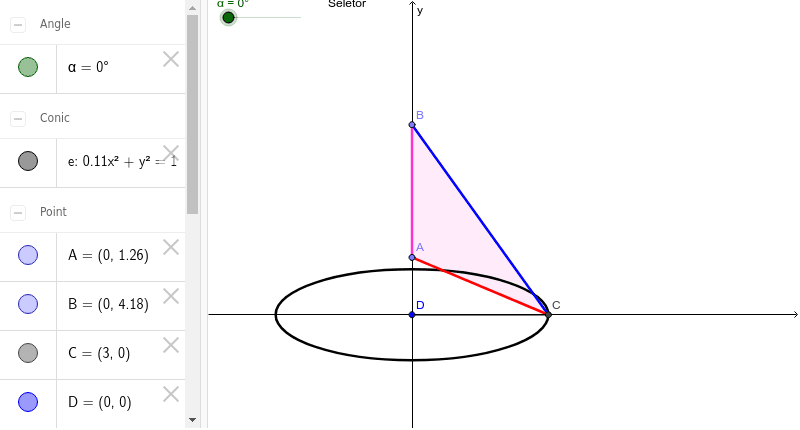
Task: Toggle visibility of point A
Action: (28, 255)
